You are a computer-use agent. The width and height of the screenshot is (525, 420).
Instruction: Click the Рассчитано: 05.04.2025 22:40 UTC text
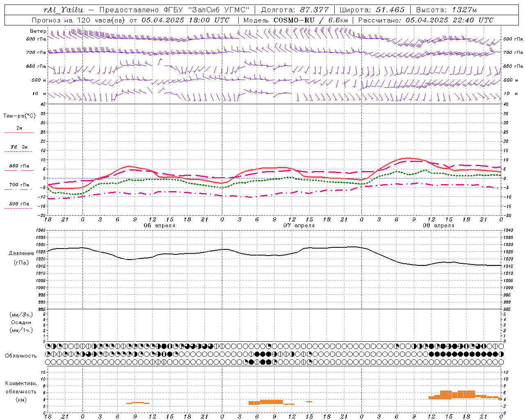pos(426,20)
